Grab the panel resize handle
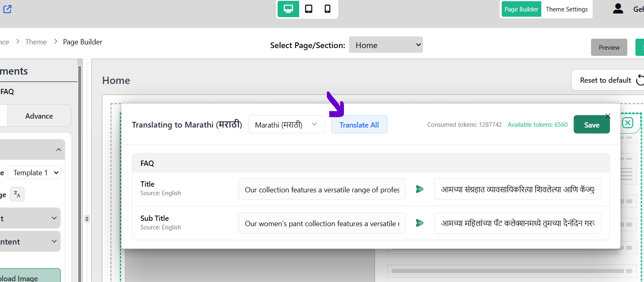The height and width of the screenshot is (282, 644). [87, 219]
